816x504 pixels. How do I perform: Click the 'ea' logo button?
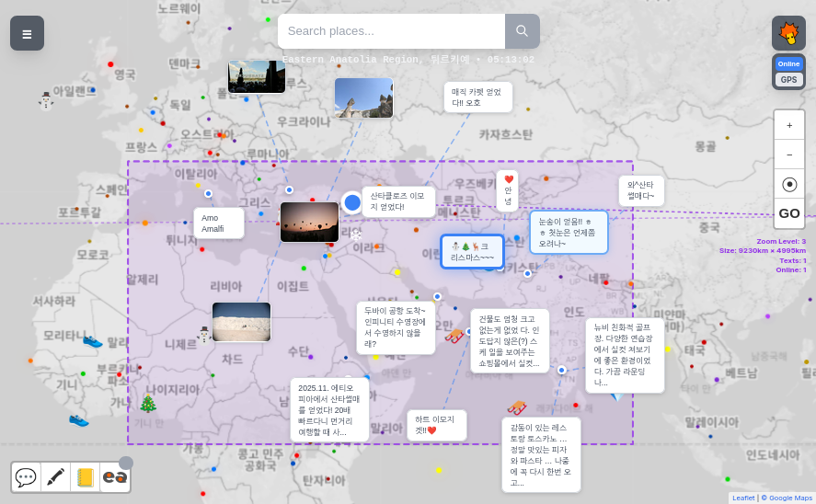click(115, 477)
